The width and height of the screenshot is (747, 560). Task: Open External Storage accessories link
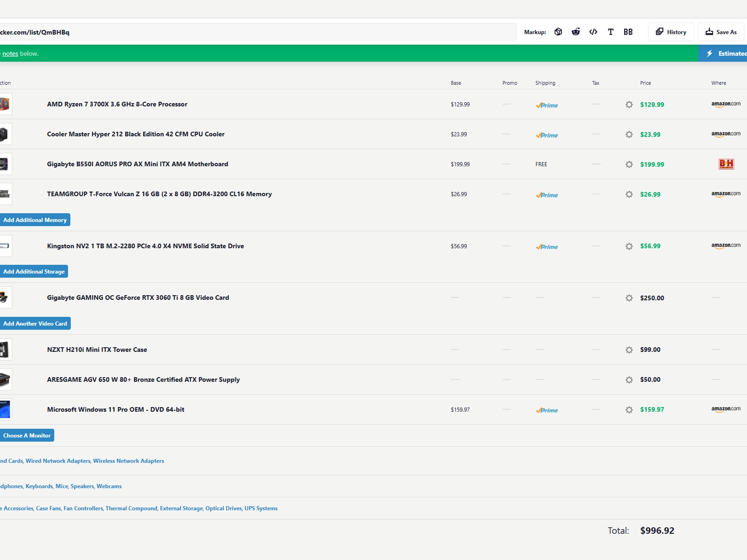pos(181,508)
